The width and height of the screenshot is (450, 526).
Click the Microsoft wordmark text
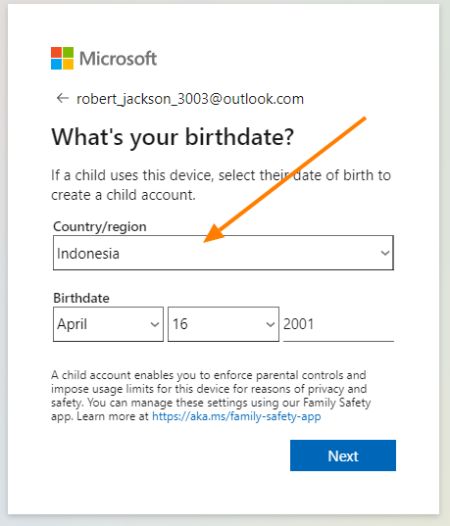pyautogui.click(x=118, y=59)
